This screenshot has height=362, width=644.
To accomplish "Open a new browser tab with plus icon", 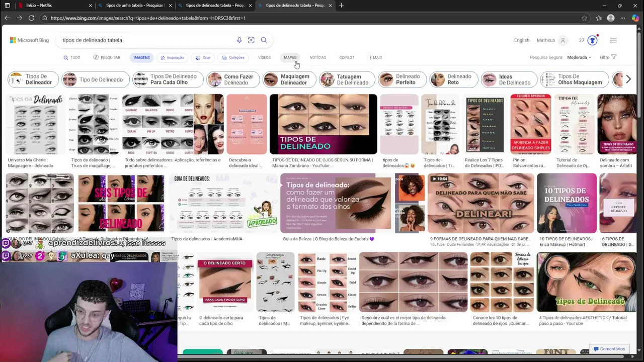I will pyautogui.click(x=341, y=6).
